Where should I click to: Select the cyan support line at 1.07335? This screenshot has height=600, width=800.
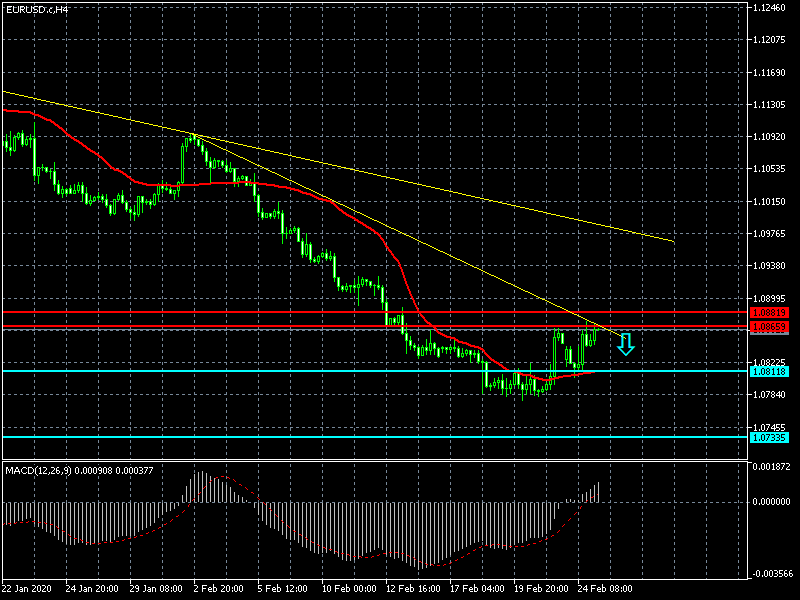(300, 437)
